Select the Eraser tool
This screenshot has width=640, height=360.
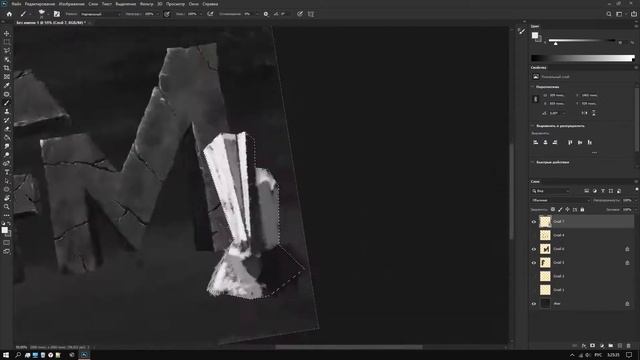tap(7, 129)
